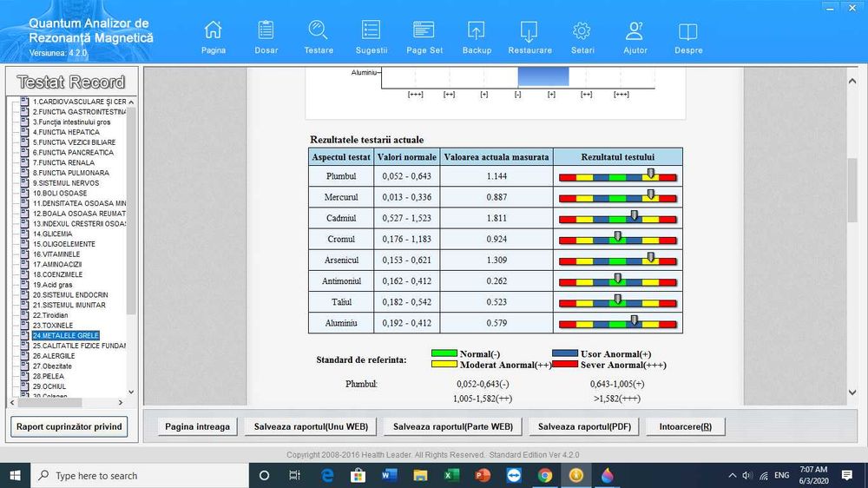
Task: Click Salveaza raportul(PDF) button
Action: (584, 426)
